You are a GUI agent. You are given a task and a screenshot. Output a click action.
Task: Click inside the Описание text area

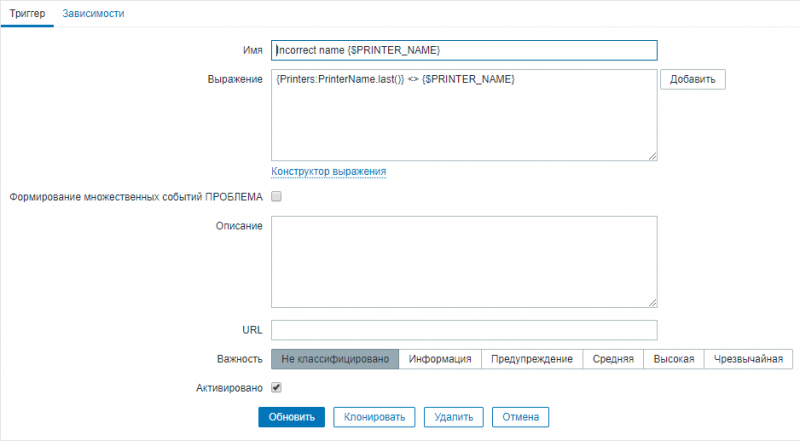coord(464,261)
